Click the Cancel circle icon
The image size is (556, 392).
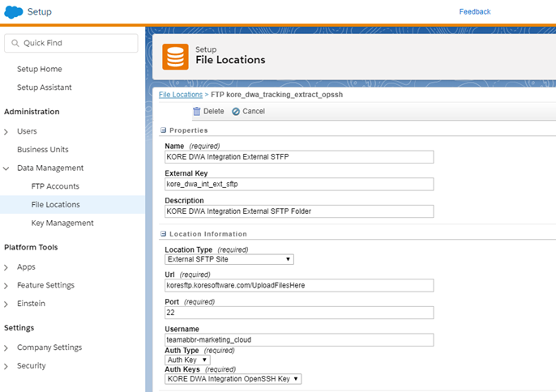(x=236, y=111)
